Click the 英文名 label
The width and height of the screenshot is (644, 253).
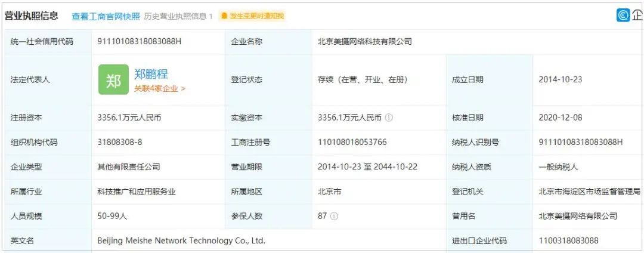[22, 241]
